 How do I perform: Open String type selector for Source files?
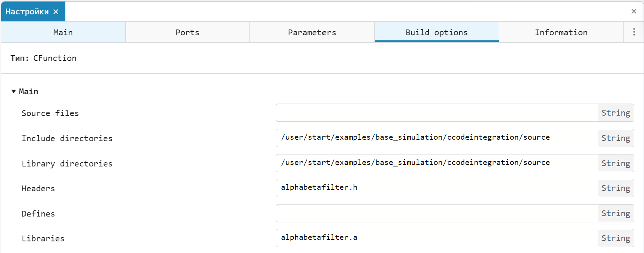[615, 113]
